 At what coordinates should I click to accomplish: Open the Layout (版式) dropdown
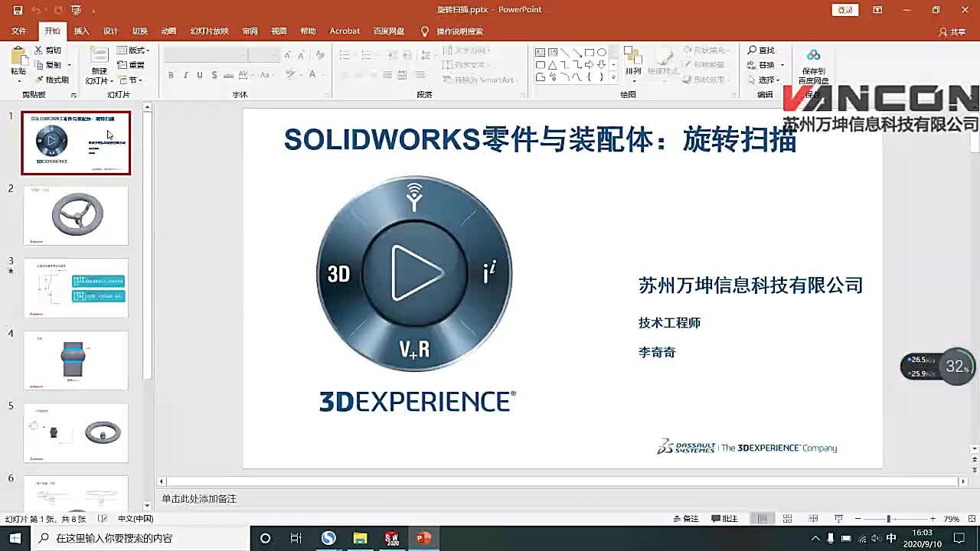[133, 51]
